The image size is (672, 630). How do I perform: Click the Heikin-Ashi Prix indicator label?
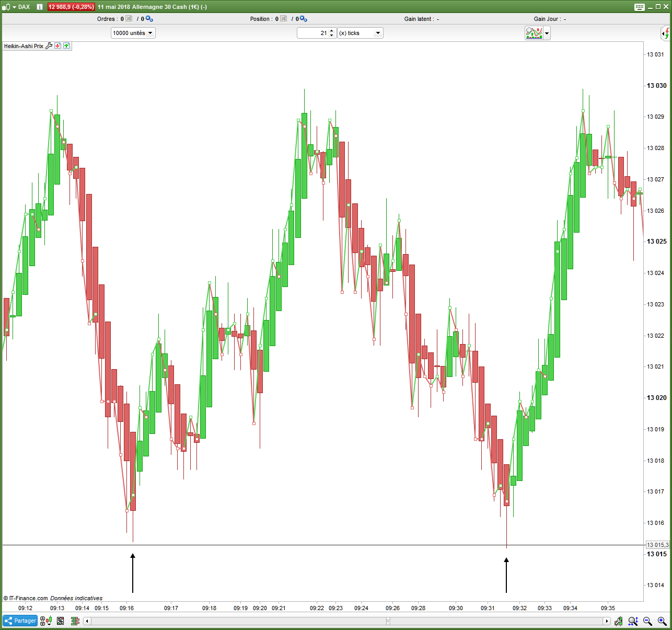24,46
